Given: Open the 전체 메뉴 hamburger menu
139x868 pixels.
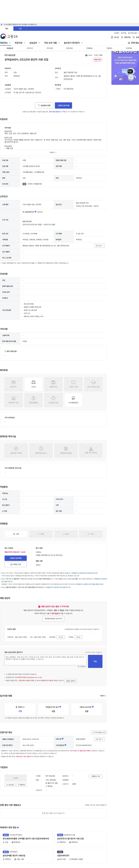Looking at the screenshot, I should click(x=133, y=43).
